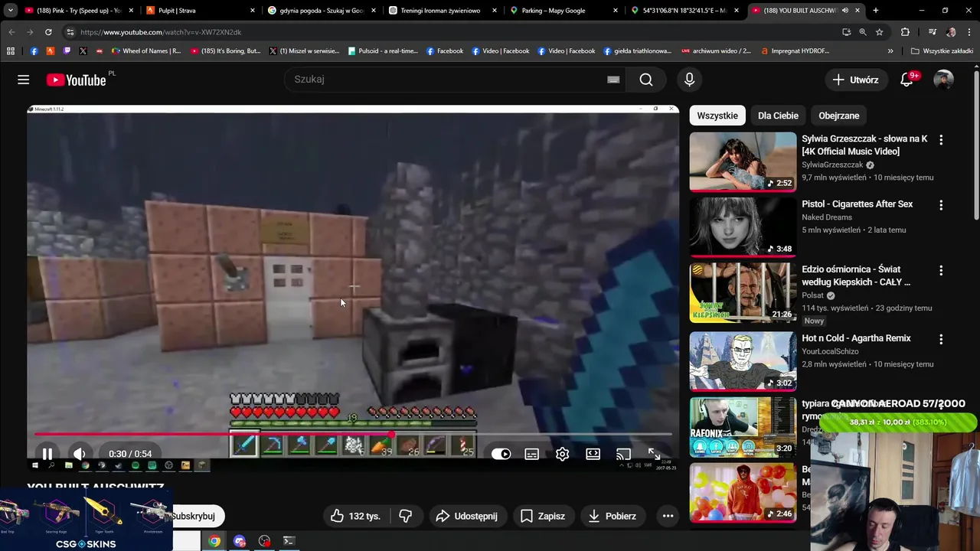Open options for Pistol Cigarettes After Sex
This screenshot has width=980, height=551.
click(x=941, y=205)
